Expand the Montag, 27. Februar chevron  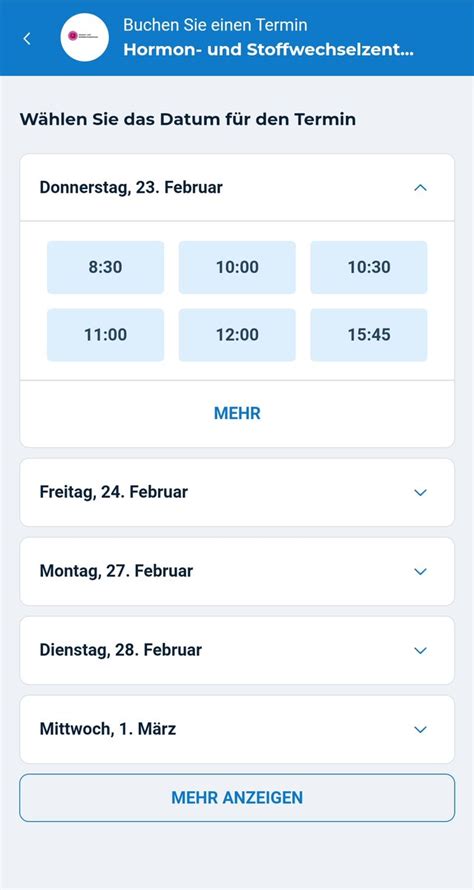420,572
